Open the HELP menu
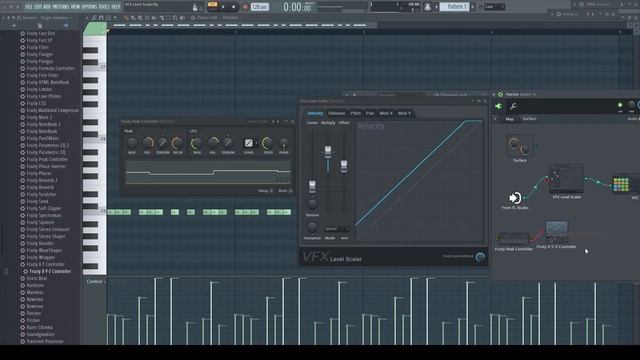 click(x=116, y=7)
